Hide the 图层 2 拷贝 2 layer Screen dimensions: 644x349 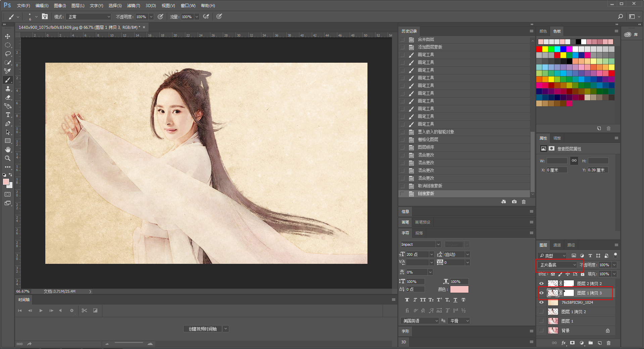[541, 284]
